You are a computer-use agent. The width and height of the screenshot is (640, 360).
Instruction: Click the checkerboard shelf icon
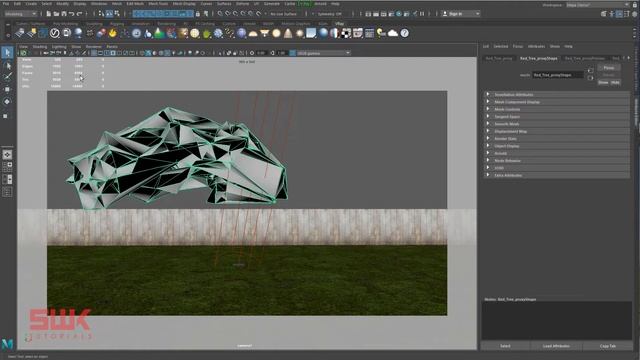tap(346, 33)
